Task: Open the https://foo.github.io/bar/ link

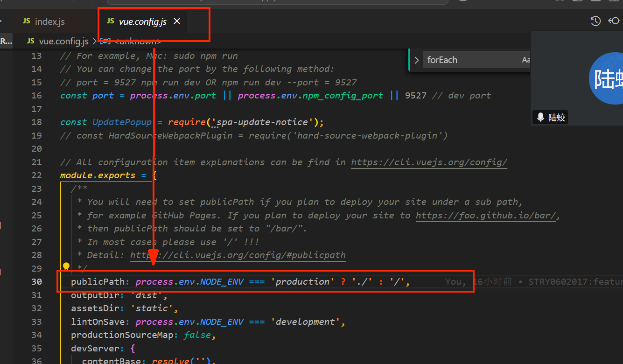Action: [x=485, y=215]
